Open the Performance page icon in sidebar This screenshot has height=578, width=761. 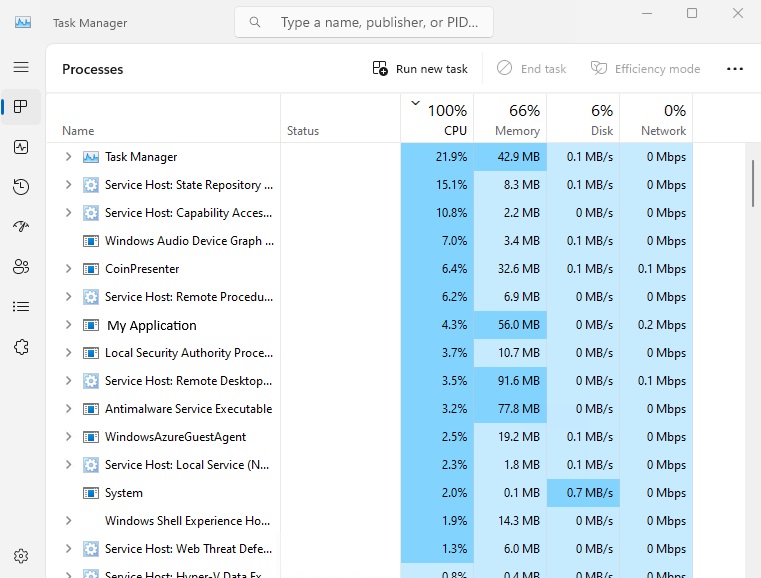[21, 147]
